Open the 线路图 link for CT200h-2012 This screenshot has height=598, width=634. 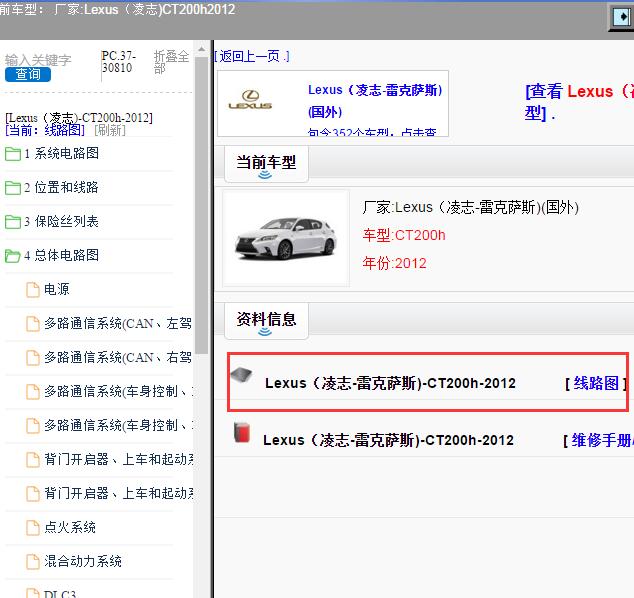[596, 383]
